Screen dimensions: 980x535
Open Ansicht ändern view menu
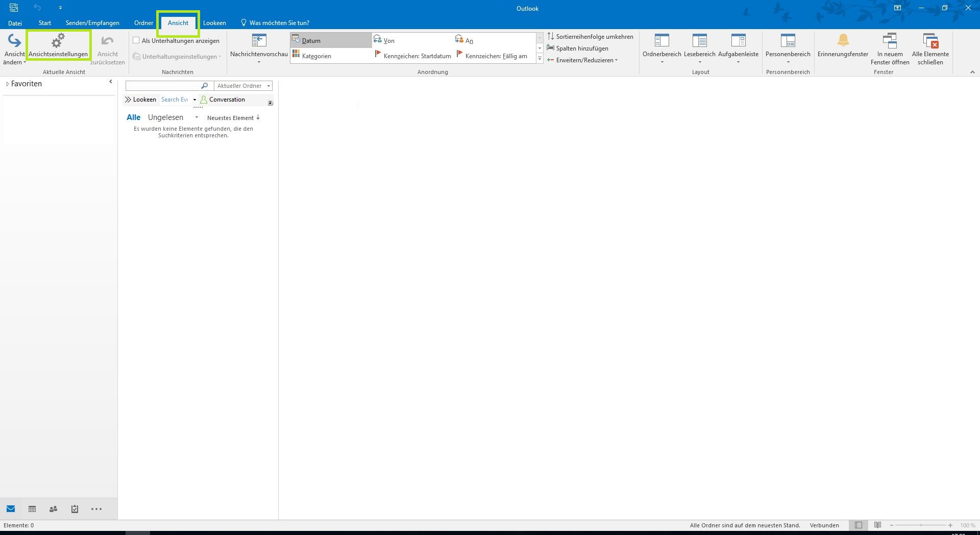[x=14, y=49]
